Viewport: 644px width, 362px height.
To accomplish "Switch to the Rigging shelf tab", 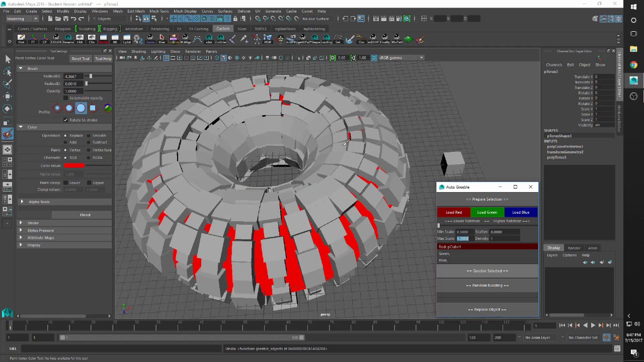I will click(110, 29).
